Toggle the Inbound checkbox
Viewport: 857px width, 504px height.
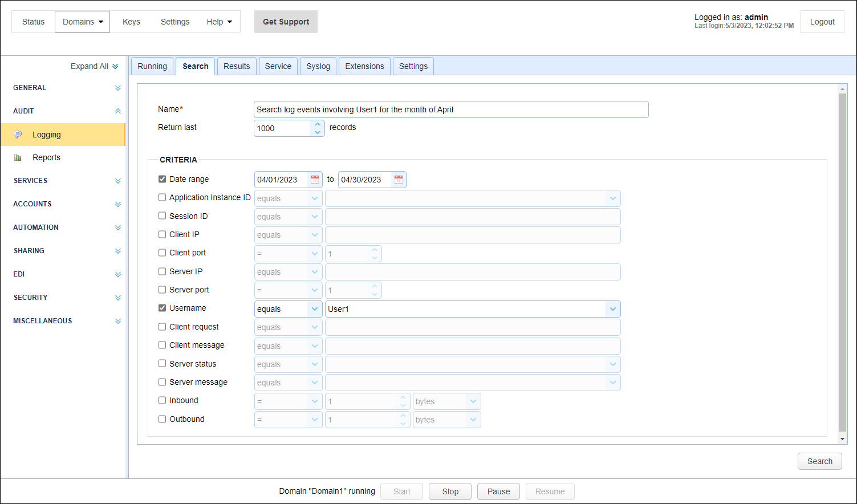[x=162, y=400]
